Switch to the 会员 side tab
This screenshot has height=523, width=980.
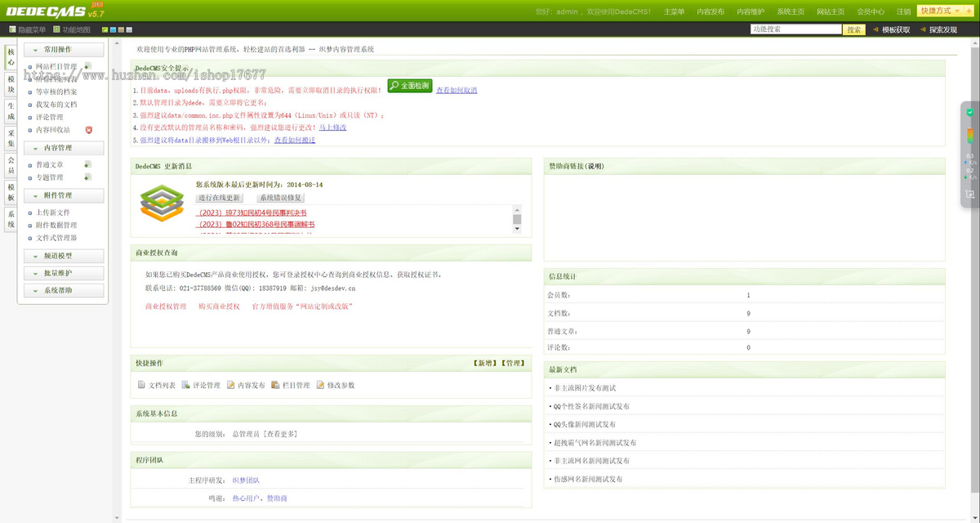[11, 165]
